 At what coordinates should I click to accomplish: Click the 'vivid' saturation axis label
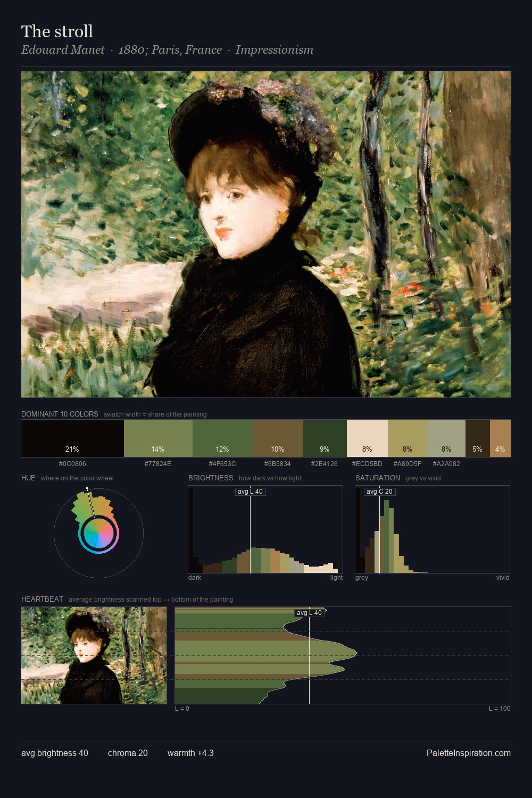click(x=503, y=578)
